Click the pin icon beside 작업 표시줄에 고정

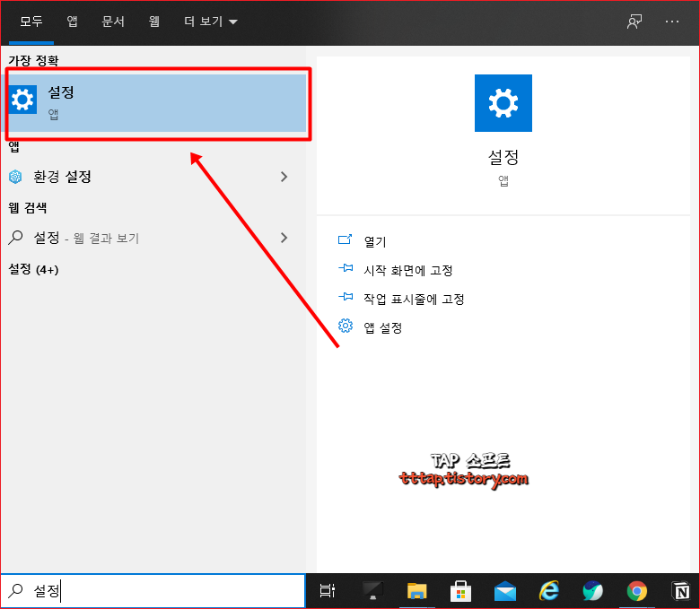[346, 297]
